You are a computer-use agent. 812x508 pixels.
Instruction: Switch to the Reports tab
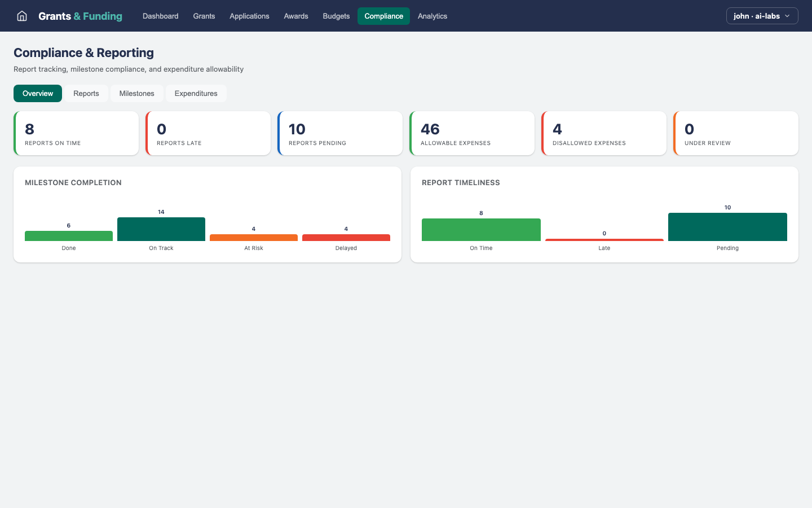pyautogui.click(x=86, y=93)
